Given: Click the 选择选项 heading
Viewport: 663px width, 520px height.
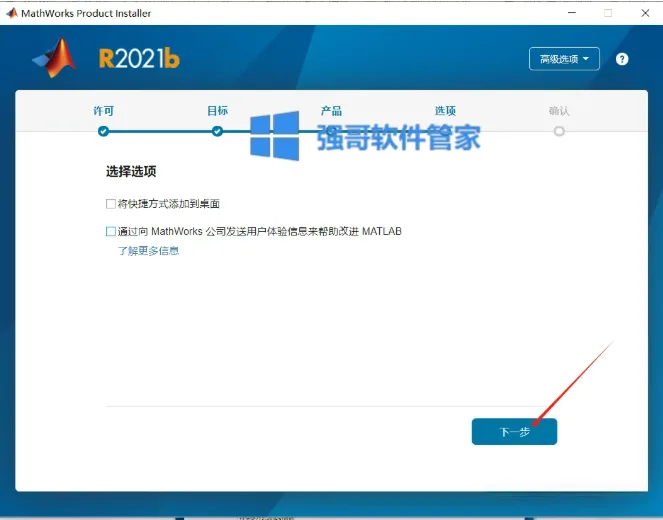Looking at the screenshot, I should click(131, 172).
